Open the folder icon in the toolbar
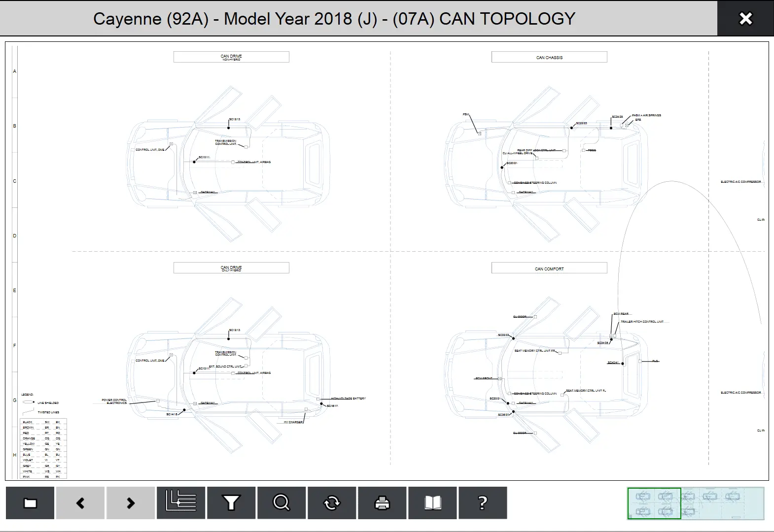The width and height of the screenshot is (774, 532). (30, 503)
